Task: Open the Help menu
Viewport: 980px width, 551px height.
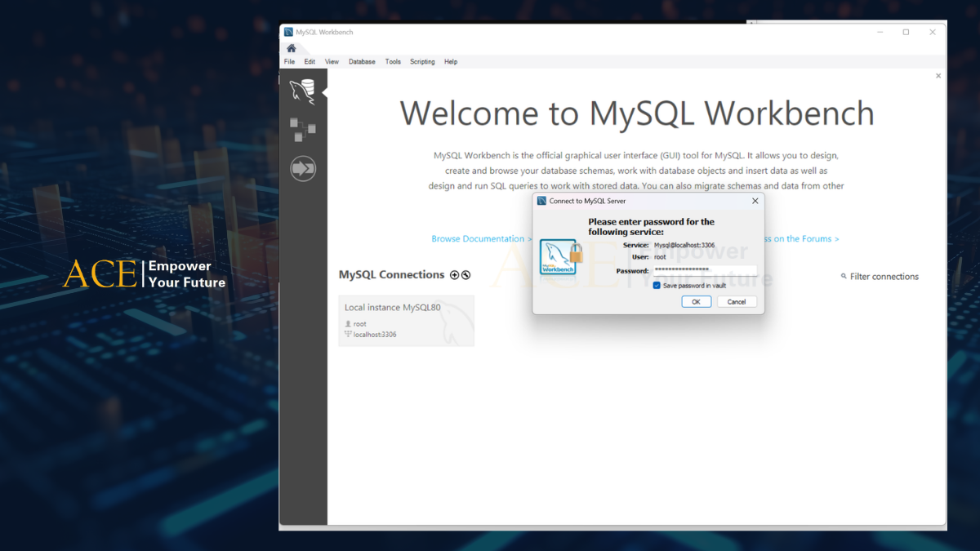Action: pos(450,61)
